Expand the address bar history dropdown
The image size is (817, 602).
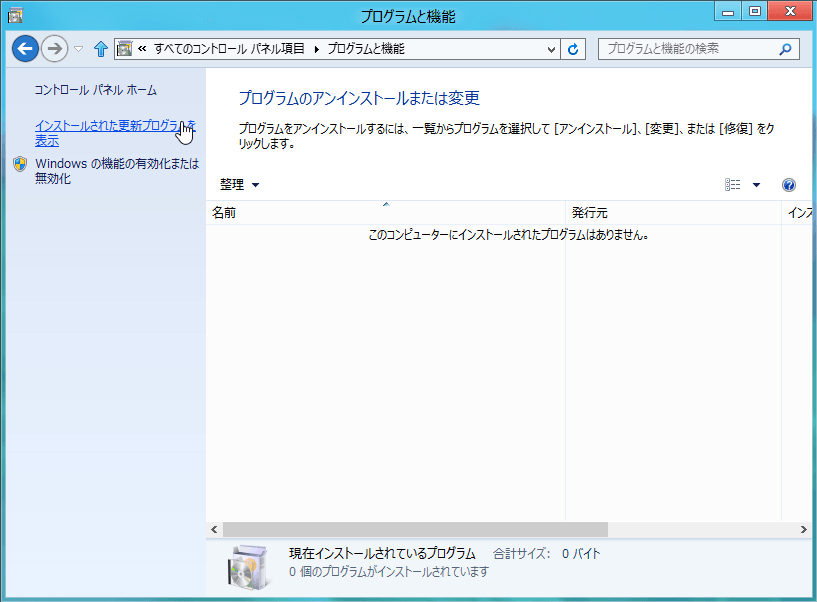pyautogui.click(x=551, y=50)
